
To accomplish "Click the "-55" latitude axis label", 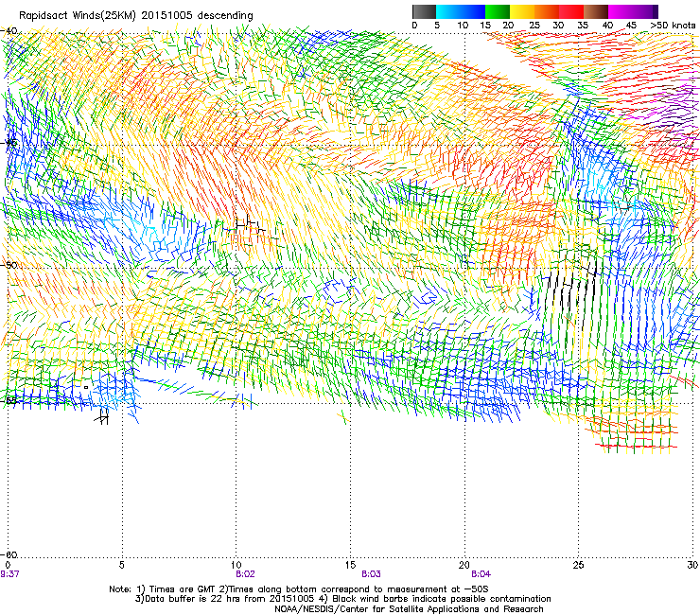I will [x=9, y=400].
